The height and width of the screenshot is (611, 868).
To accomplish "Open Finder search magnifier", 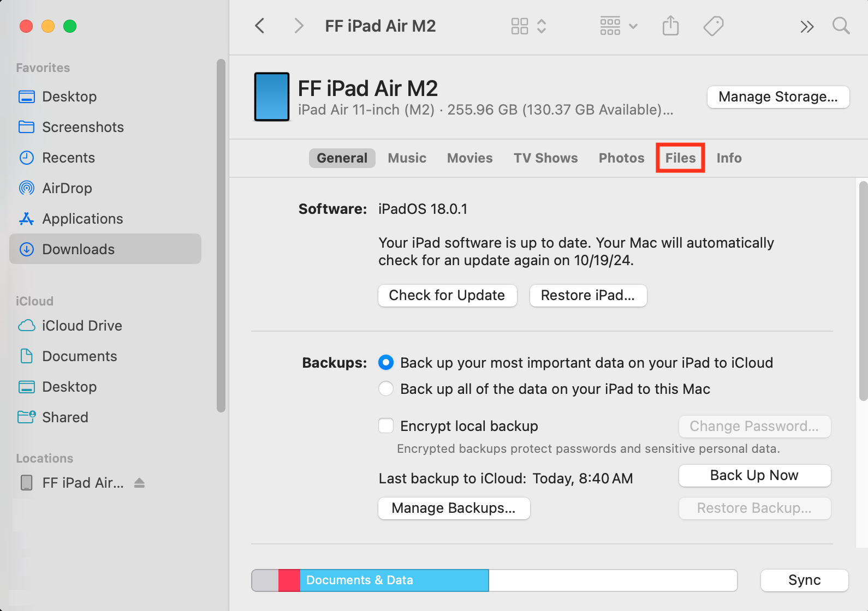I will [841, 26].
